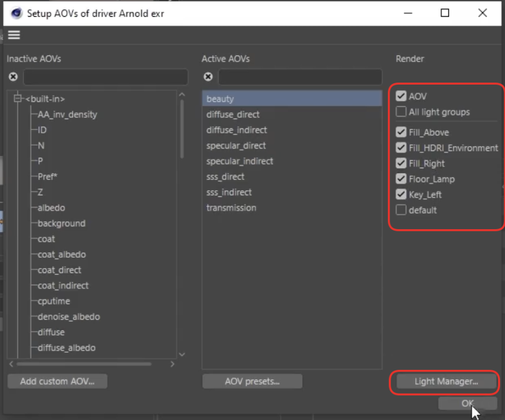Select coat_albedo inactive AOV
The image size is (505, 420).
point(62,254)
